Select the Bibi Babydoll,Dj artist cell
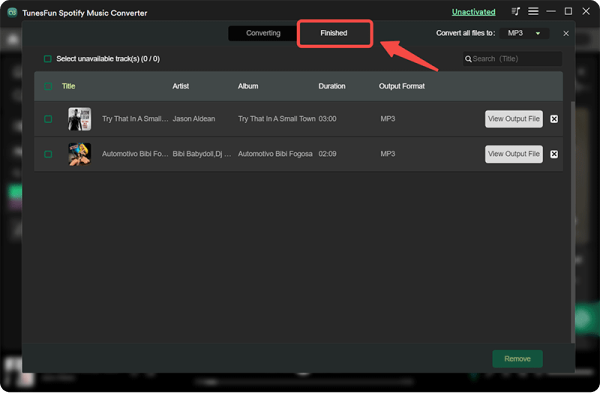Viewport: 600px width, 393px height. 202,154
